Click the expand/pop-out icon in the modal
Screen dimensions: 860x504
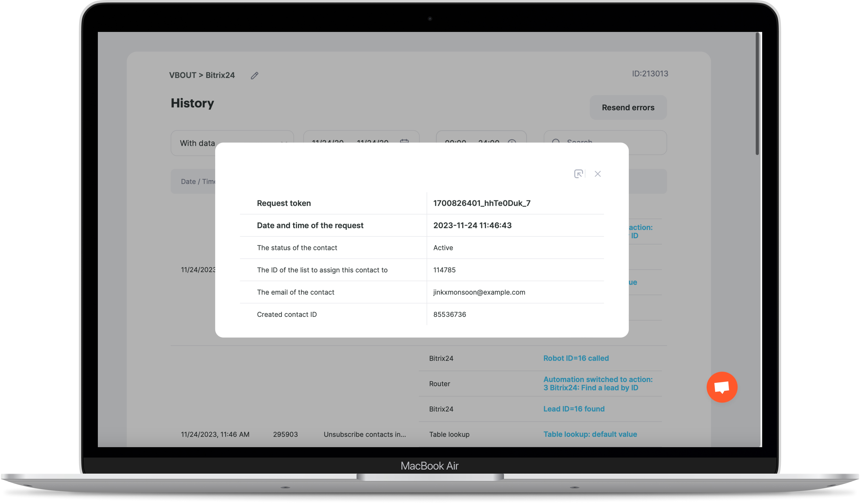[x=578, y=174]
